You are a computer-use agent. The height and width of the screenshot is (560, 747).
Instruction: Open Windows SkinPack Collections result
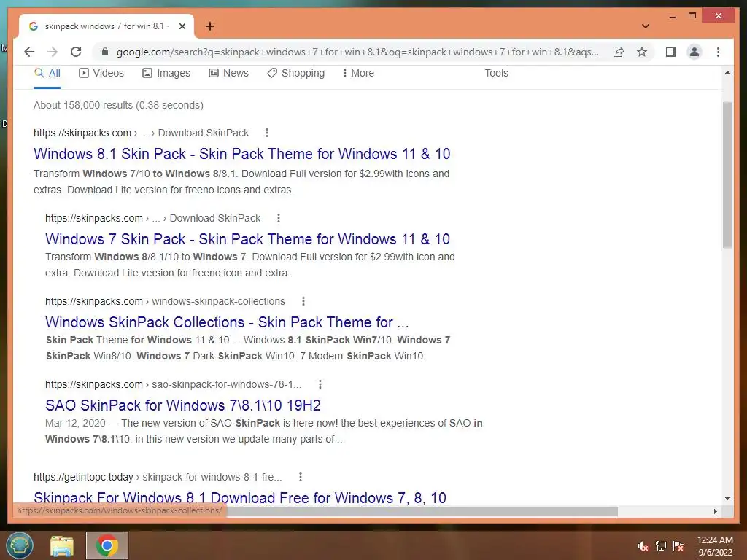point(228,322)
